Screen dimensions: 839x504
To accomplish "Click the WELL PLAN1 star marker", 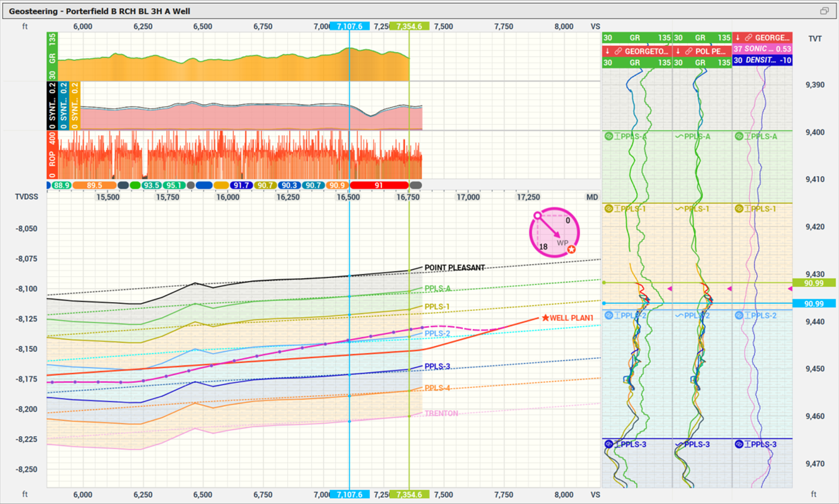I will pyautogui.click(x=546, y=318).
